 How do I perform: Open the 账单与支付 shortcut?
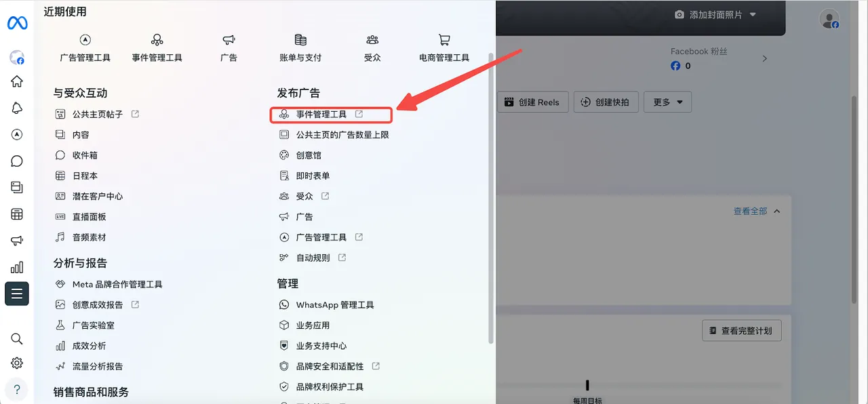pos(300,48)
